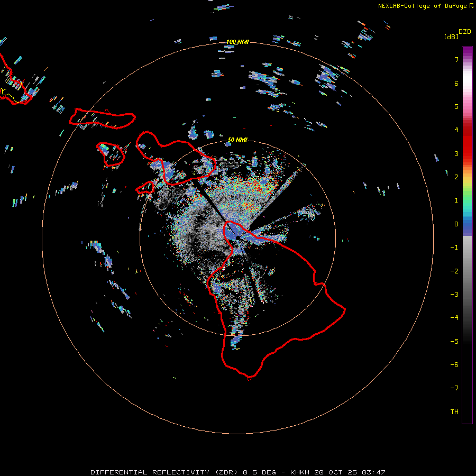The height and width of the screenshot is (476, 476).
Task: Click the -6 value on the color scale
Action: point(454,365)
